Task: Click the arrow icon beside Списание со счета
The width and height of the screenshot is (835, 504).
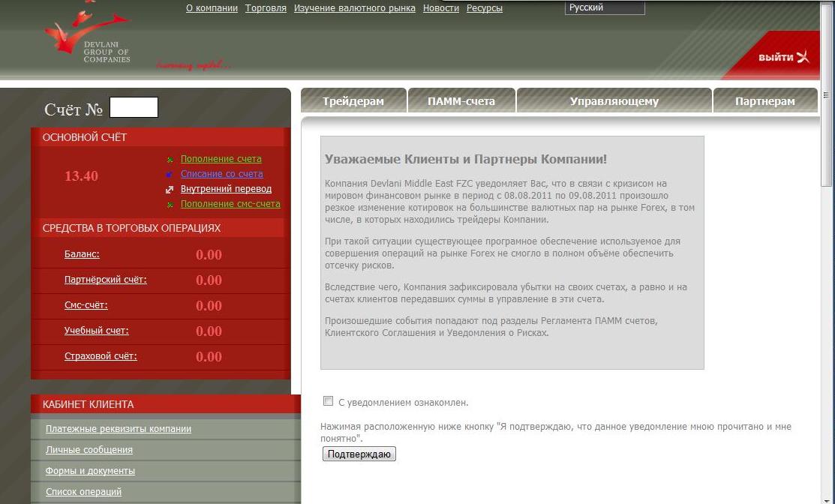Action: coord(170,175)
